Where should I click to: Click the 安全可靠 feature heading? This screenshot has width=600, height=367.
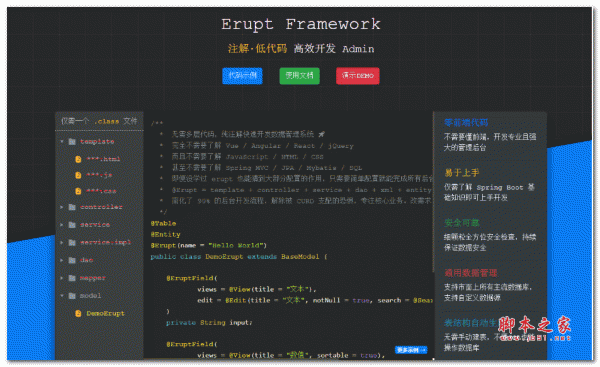[462, 223]
